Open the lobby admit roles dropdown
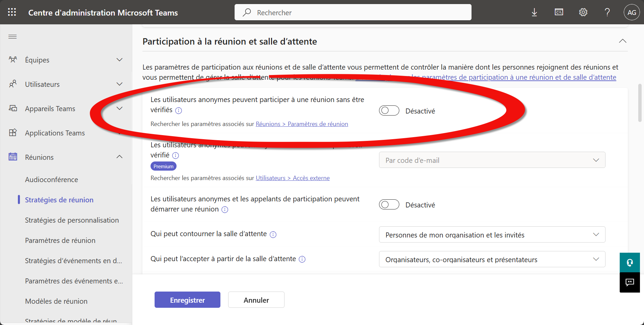Viewport: 644px width, 325px height. 492,259
